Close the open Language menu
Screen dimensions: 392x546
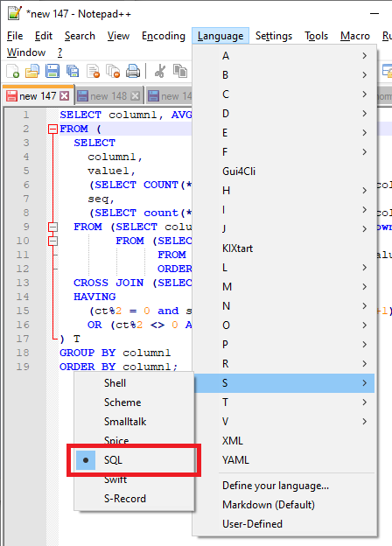coord(220,36)
